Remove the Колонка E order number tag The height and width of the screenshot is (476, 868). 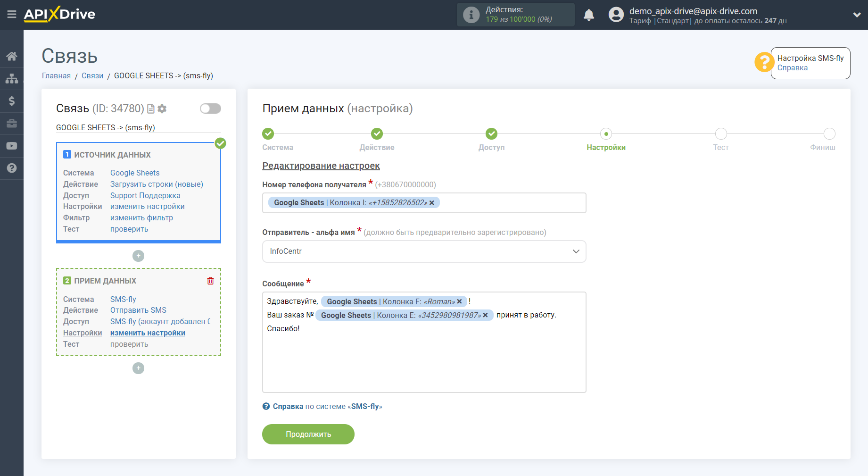485,316
